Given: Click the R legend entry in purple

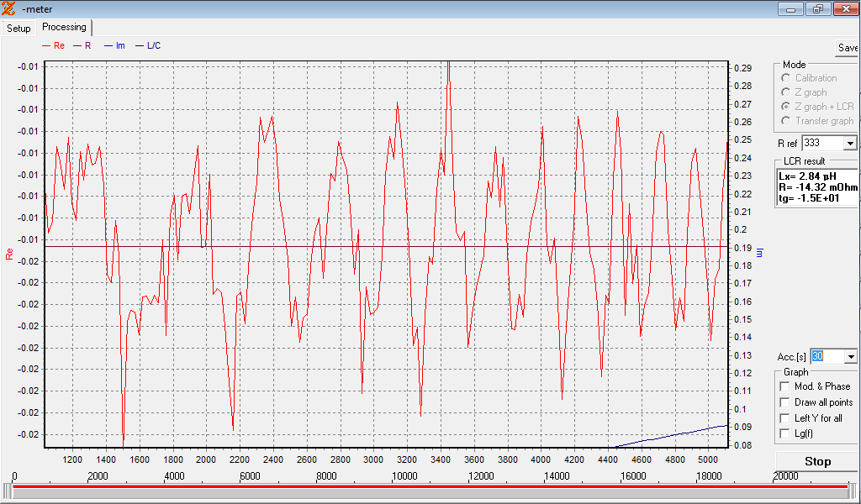Looking at the screenshot, I should pos(82,45).
